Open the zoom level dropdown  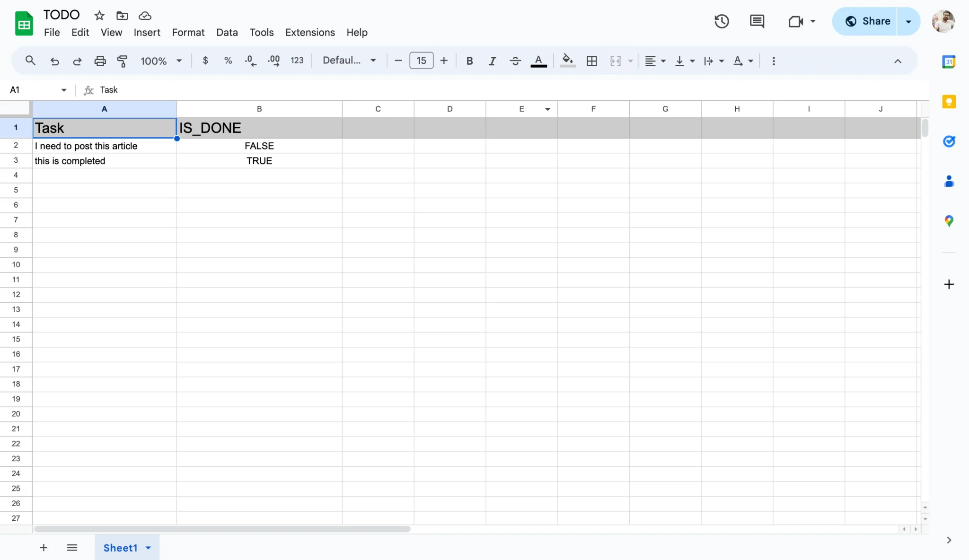(x=161, y=61)
